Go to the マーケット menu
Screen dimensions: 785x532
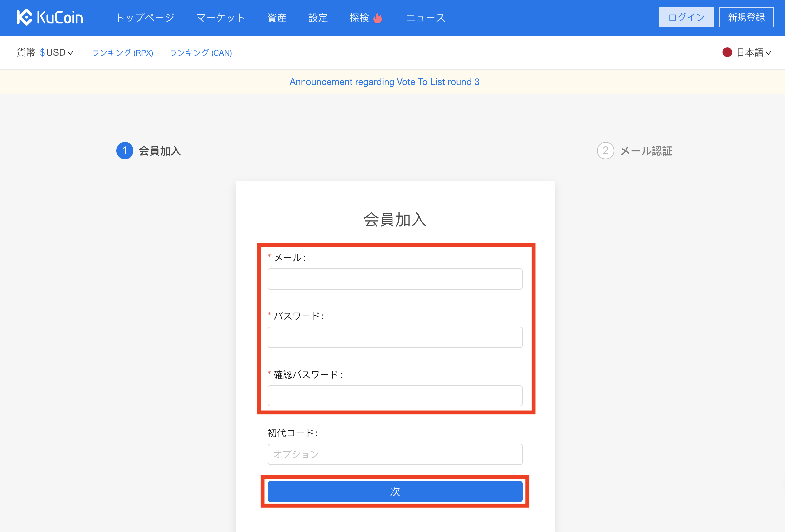coord(220,18)
